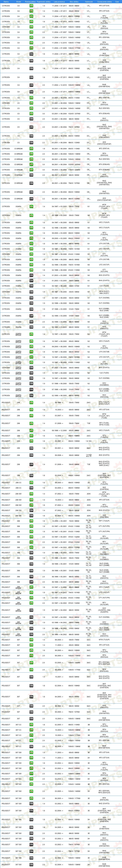Click the 1.6 16V body cell in the 206 rows

[x=89, y=441]
